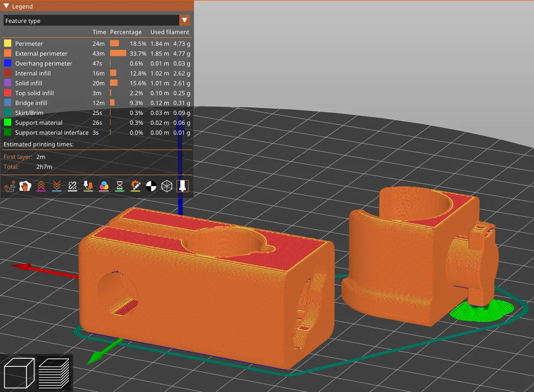Collapse the Legend panel
Image resolution: width=534 pixels, height=392 pixels.
(6, 6)
